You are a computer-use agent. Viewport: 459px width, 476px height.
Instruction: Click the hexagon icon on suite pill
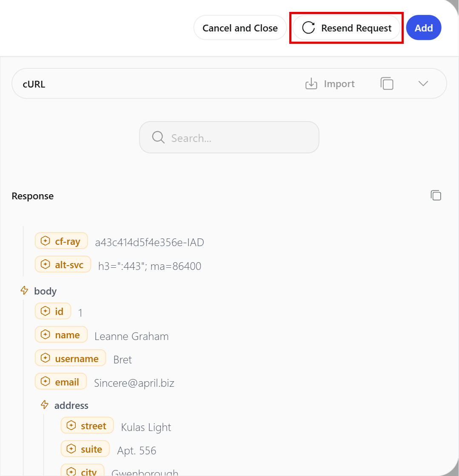pyautogui.click(x=71, y=449)
